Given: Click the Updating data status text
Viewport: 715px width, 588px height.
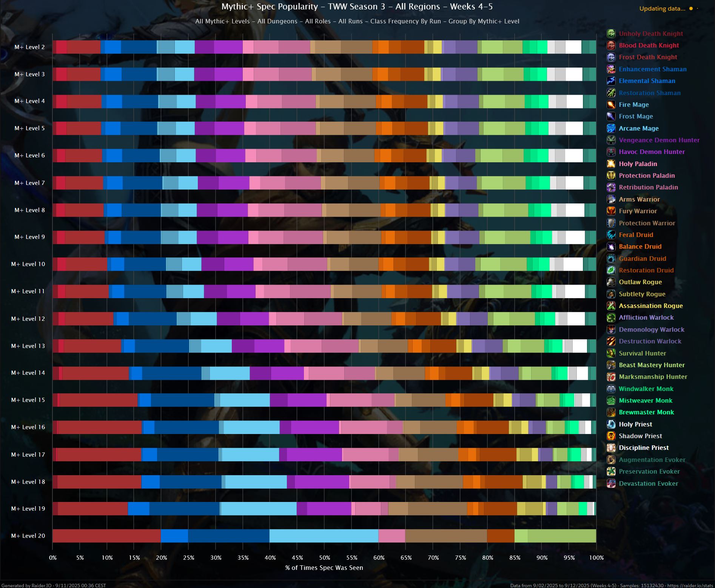Looking at the screenshot, I should 662,9.
